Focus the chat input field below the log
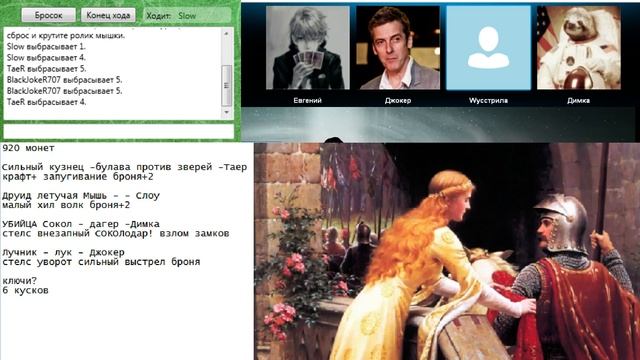Screen dimensions: 640x360 118,131
